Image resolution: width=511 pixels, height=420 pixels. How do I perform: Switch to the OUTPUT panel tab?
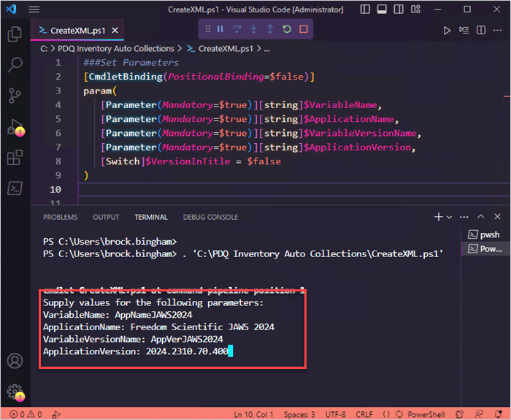click(x=106, y=217)
